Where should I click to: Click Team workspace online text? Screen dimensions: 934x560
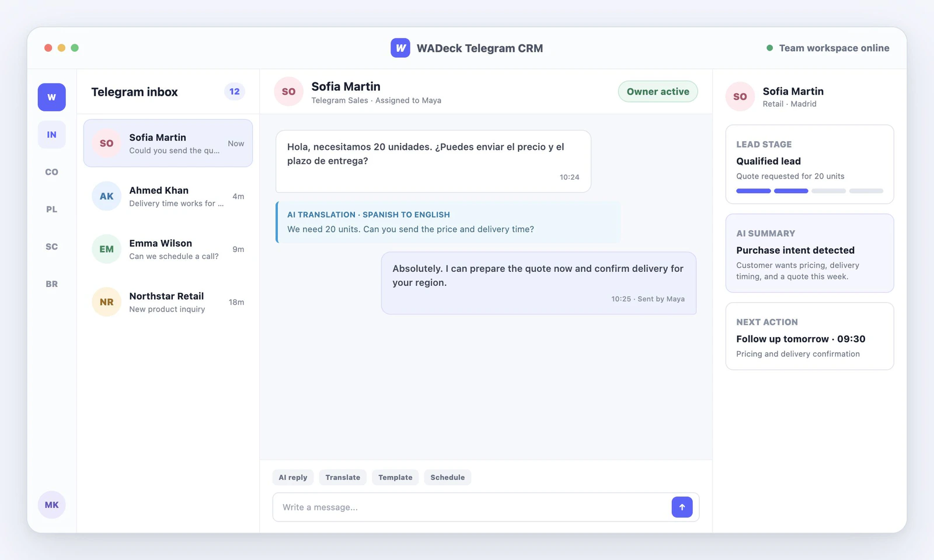834,48
